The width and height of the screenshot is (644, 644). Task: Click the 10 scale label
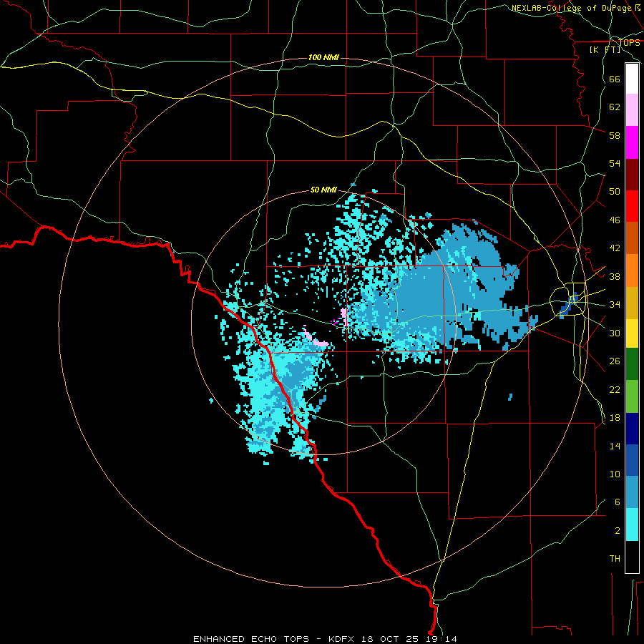click(615, 474)
